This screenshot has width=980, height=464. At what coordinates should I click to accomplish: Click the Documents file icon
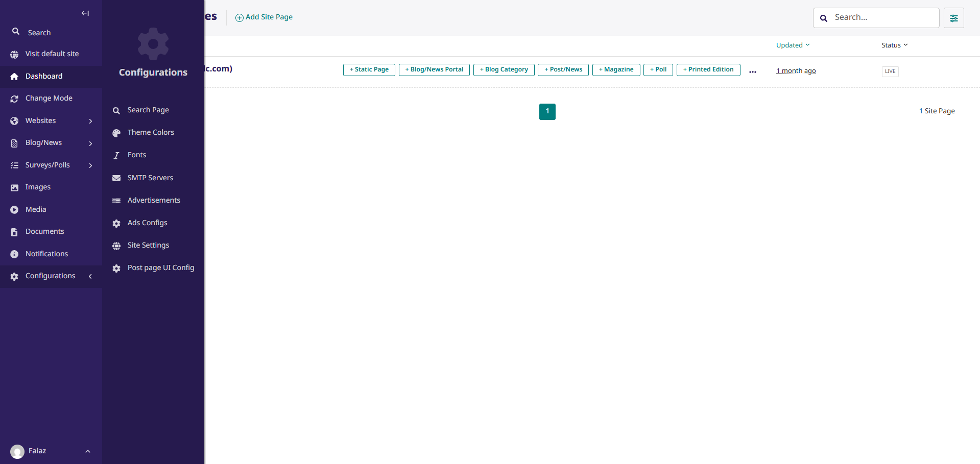click(14, 232)
